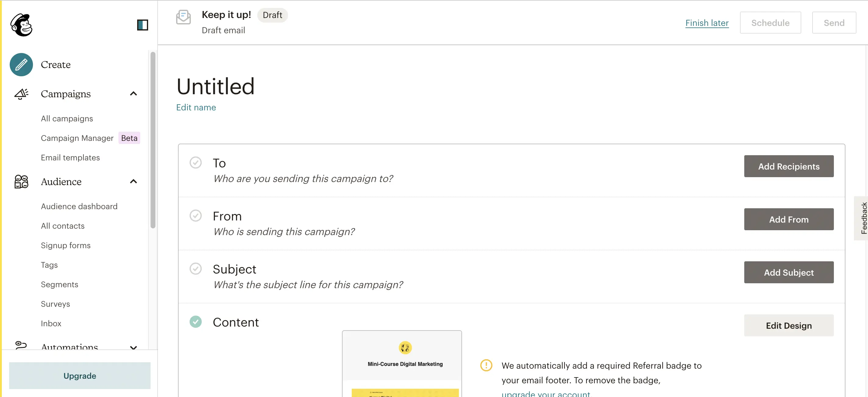This screenshot has width=868, height=397.
Task: Click the Audience faces icon in sidebar
Action: tap(21, 182)
